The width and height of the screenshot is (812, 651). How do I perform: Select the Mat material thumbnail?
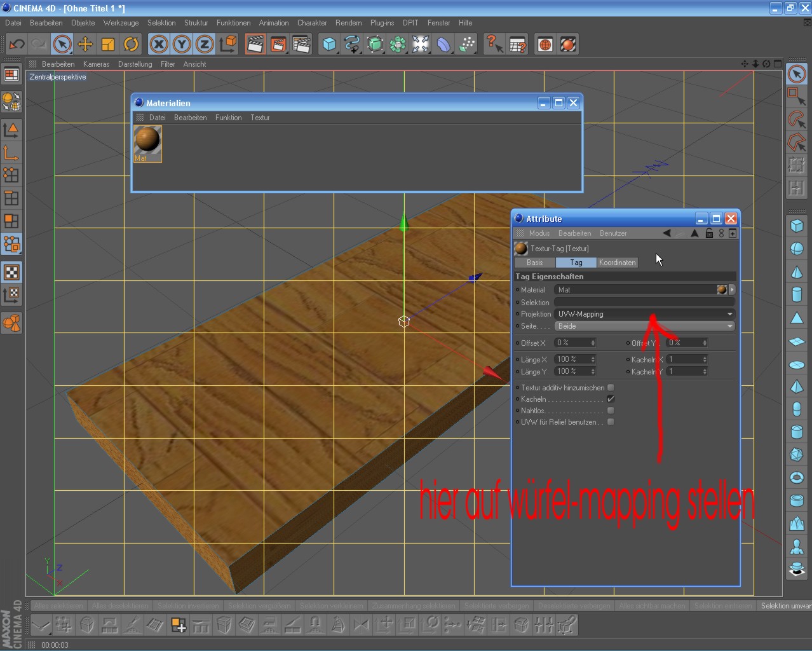pos(147,143)
